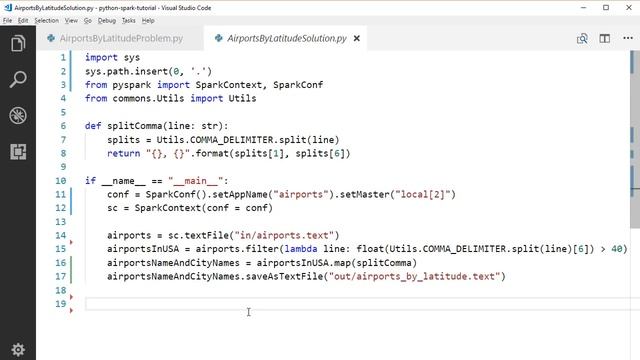
Task: Click 'COMMA_DELIMITER' on line 7
Action: click(232, 140)
